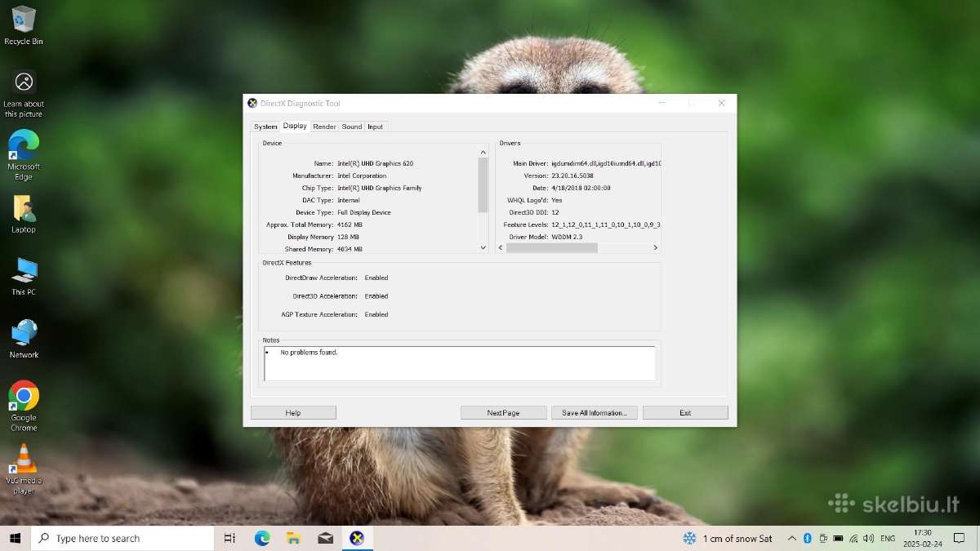Open the Recycle Bin desktop icon
This screenshot has width=980, height=551.
(24, 24)
